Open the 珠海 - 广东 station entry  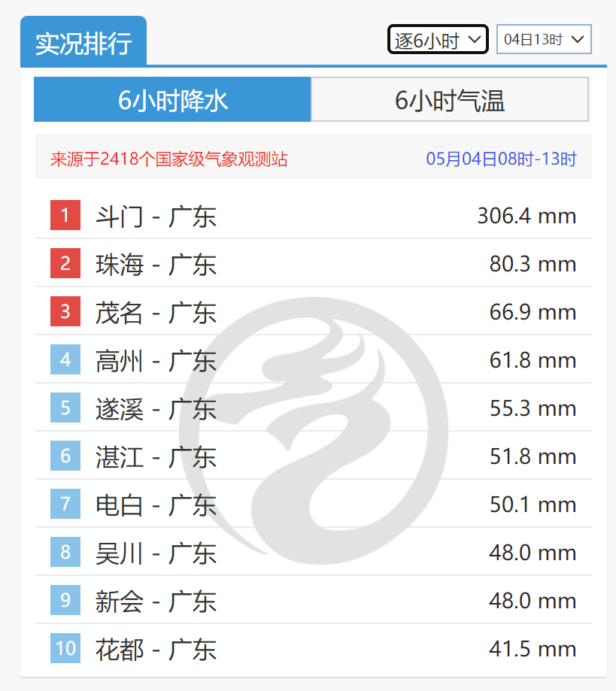click(156, 265)
